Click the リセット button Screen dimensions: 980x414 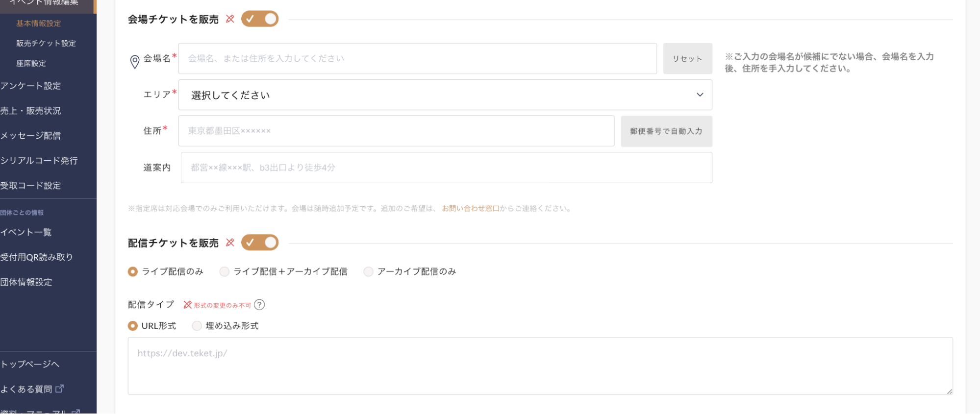click(x=687, y=59)
